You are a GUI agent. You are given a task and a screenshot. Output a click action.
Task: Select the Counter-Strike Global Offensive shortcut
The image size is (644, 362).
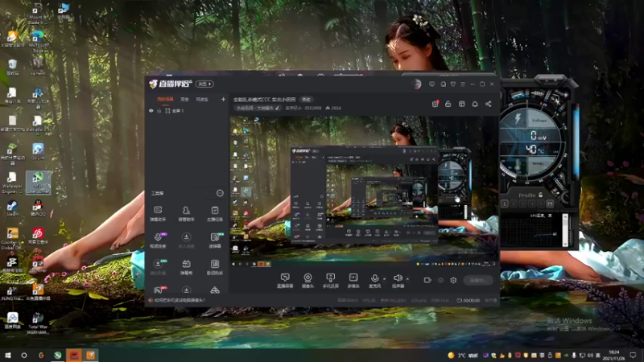coord(12,239)
